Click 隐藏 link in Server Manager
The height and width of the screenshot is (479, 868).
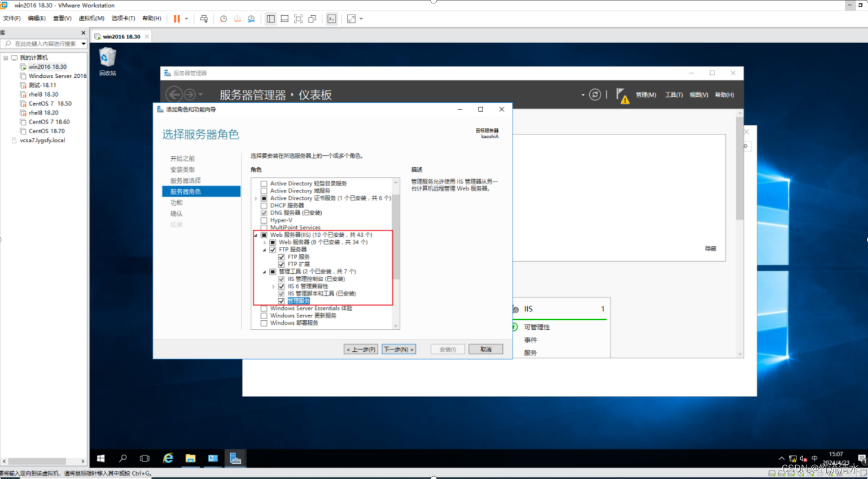pos(711,249)
